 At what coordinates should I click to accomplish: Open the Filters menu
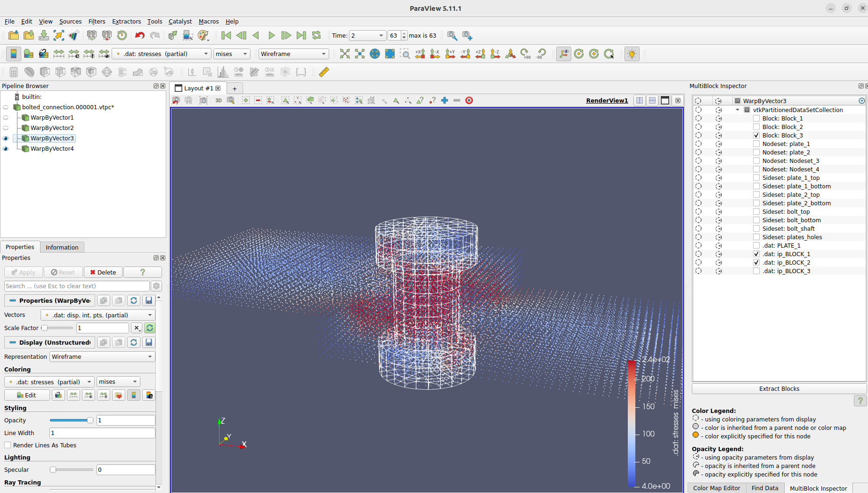coord(97,22)
